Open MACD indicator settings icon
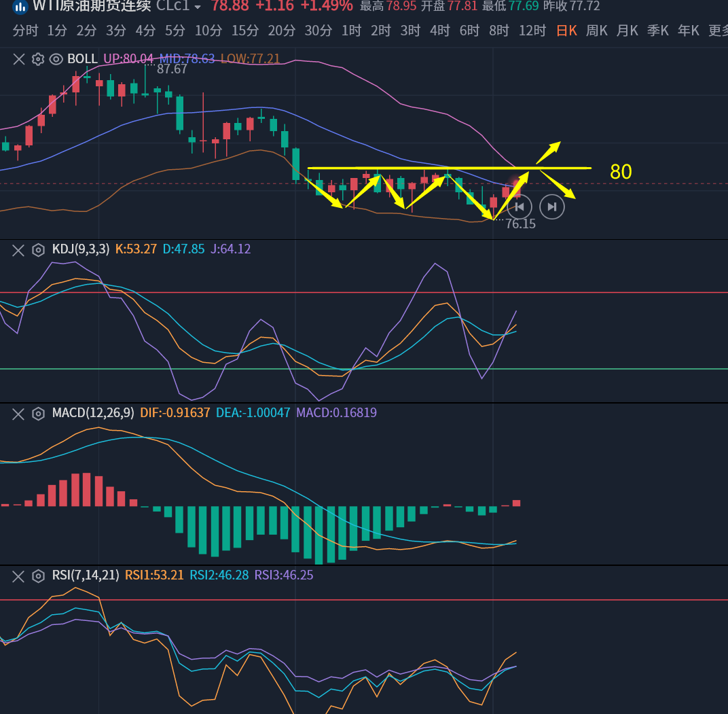 coord(38,413)
